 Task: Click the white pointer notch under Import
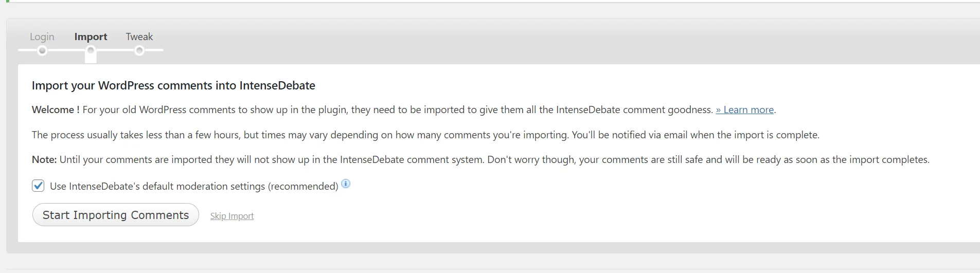point(91,59)
